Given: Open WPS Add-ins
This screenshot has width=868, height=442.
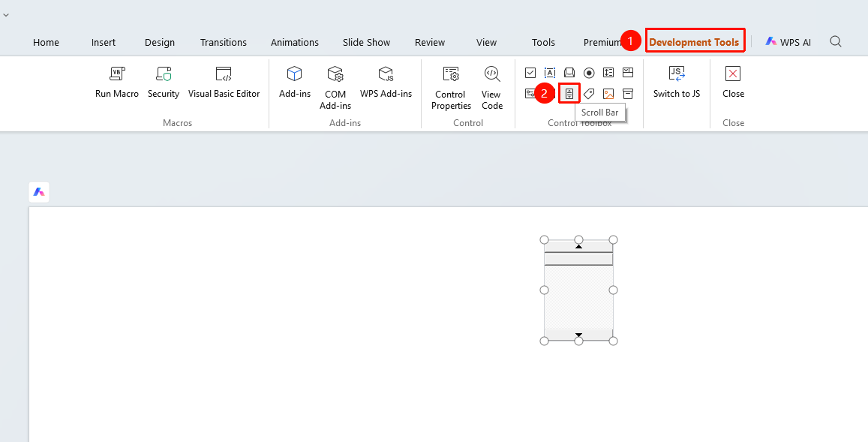Looking at the screenshot, I should click(x=386, y=83).
